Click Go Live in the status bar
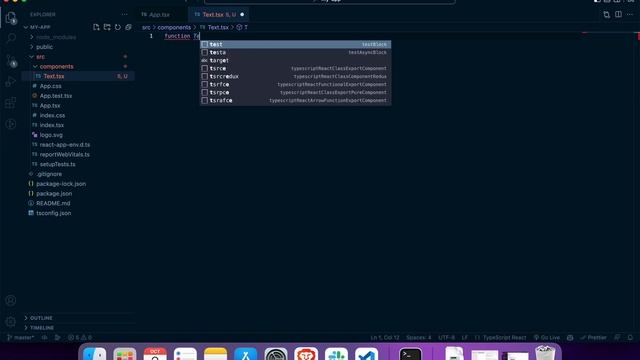Viewport: 640px width, 360px height. [547, 338]
